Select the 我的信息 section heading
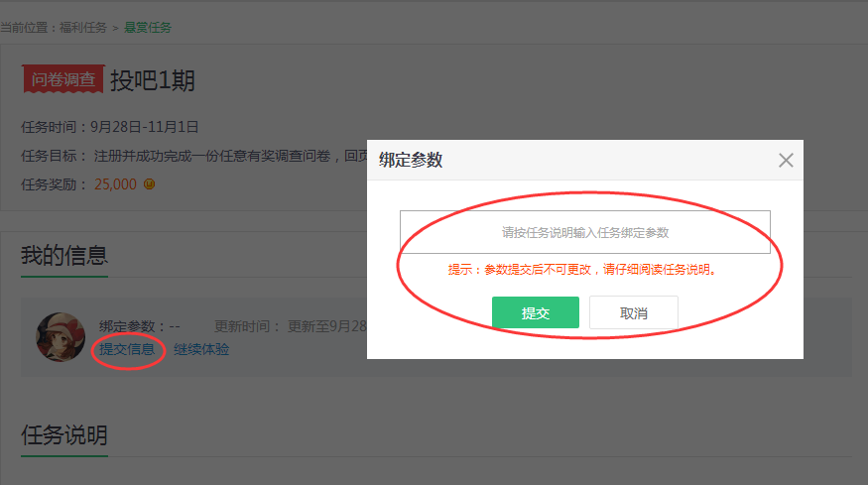 pyautogui.click(x=64, y=255)
